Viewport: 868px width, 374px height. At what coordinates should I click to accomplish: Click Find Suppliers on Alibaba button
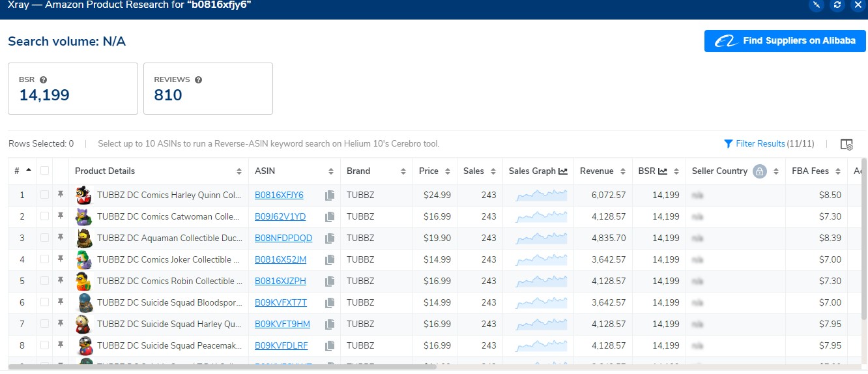(785, 41)
